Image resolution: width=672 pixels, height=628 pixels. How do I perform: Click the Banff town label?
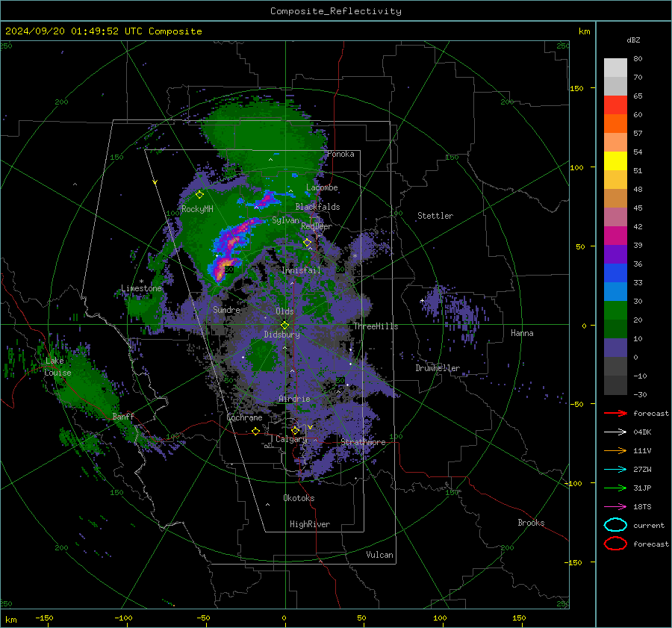pos(123,417)
